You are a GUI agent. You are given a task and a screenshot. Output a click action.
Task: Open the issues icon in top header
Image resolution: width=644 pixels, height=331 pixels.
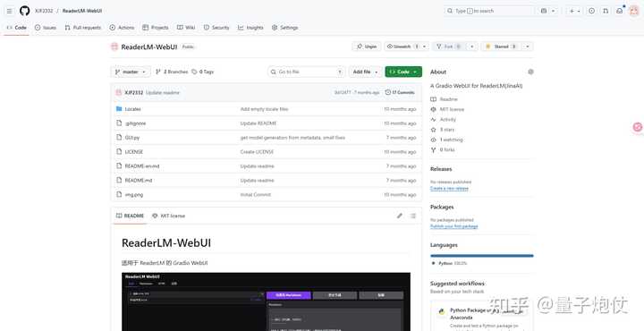pyautogui.click(x=591, y=11)
